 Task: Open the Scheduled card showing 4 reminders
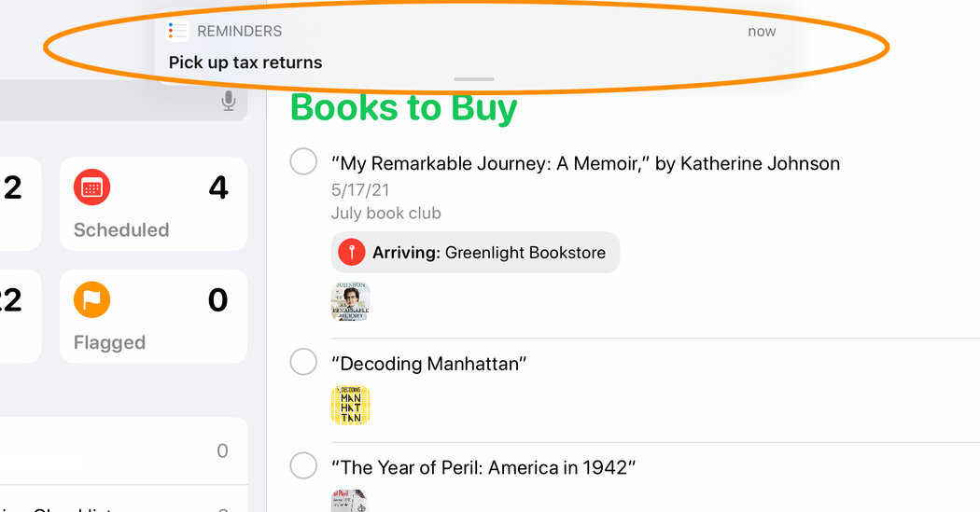(154, 203)
